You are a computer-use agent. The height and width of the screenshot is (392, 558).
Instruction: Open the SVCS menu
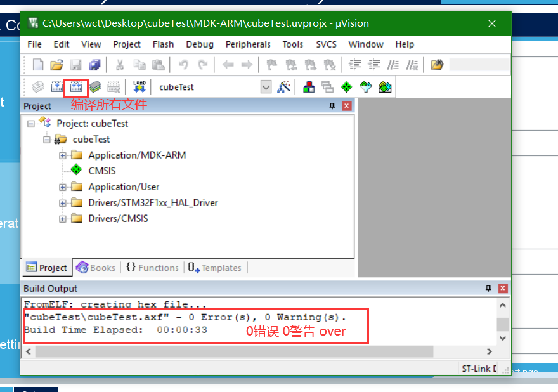(x=327, y=44)
